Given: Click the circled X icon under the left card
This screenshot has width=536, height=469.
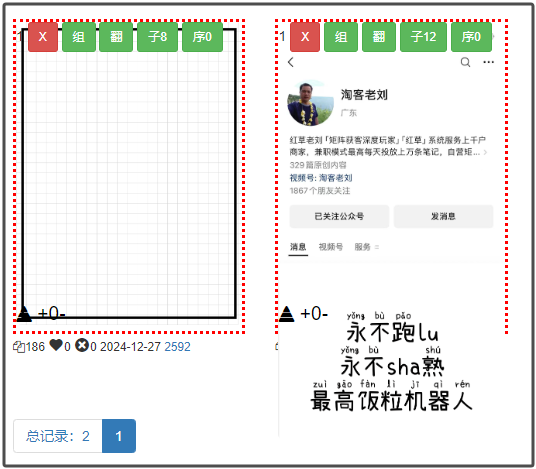Looking at the screenshot, I should pyautogui.click(x=82, y=345).
